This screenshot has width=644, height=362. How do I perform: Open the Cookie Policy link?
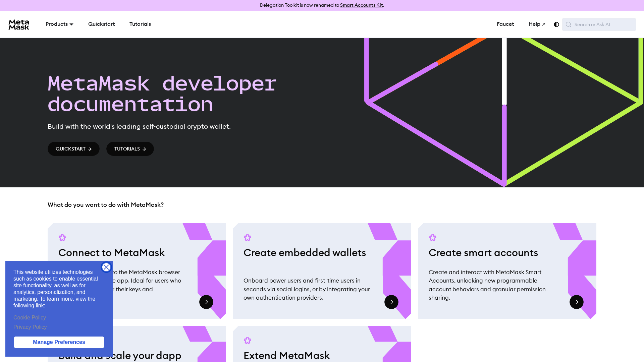pyautogui.click(x=30, y=318)
